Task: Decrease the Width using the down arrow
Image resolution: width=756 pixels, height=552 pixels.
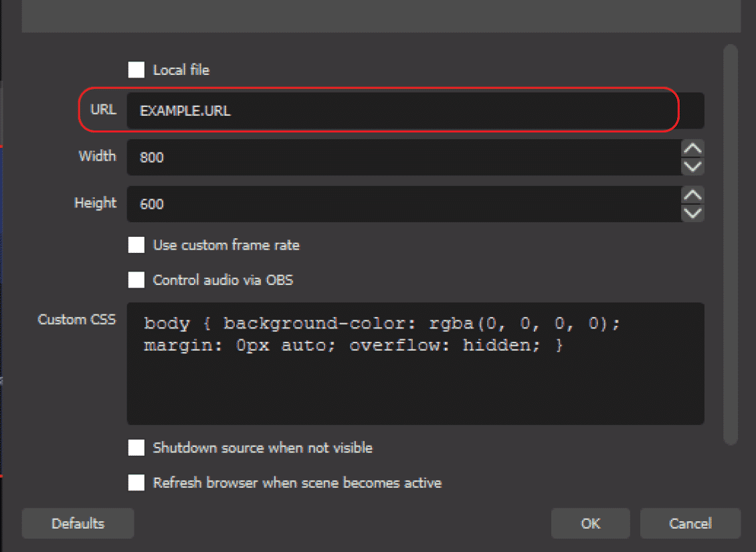Action: (x=692, y=167)
